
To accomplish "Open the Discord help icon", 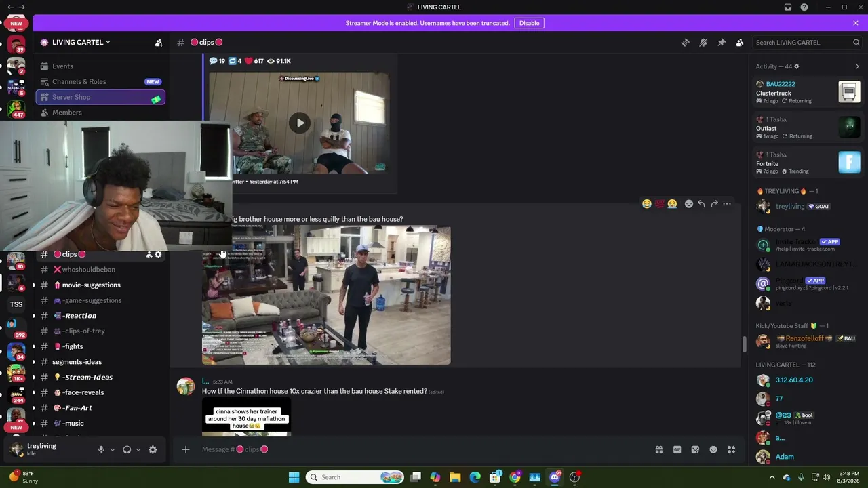I will coord(804,7).
